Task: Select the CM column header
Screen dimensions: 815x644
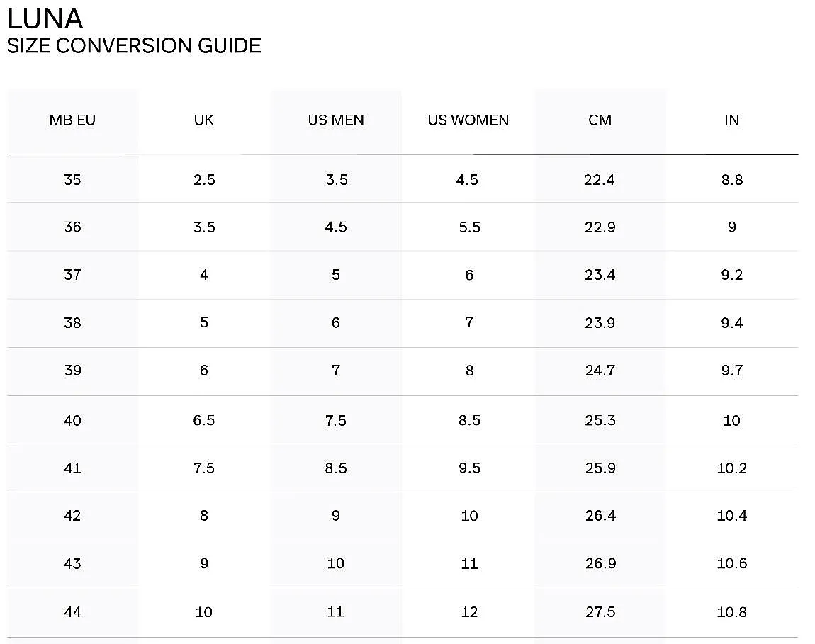Action: pos(600,120)
